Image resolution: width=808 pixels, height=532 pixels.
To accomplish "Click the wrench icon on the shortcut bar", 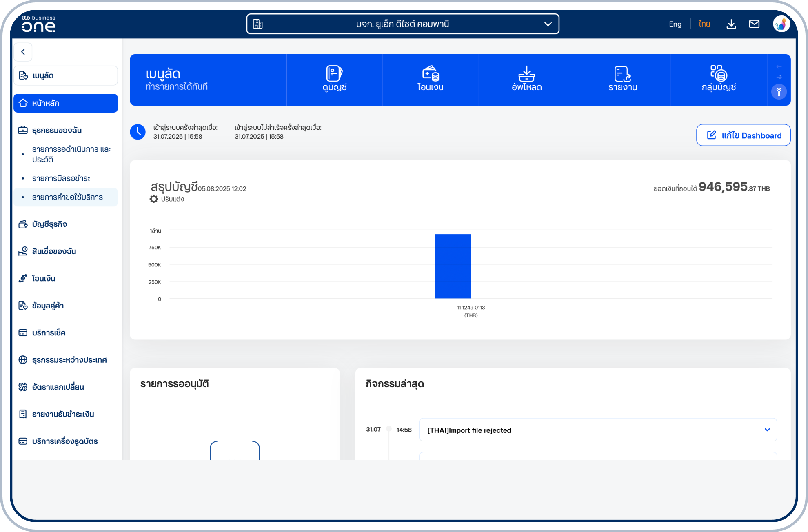I will pyautogui.click(x=779, y=92).
